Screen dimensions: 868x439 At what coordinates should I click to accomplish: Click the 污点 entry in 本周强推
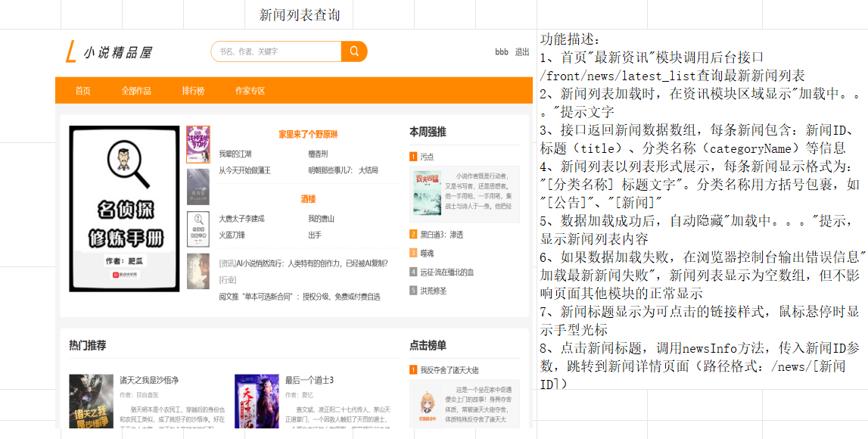(x=427, y=157)
